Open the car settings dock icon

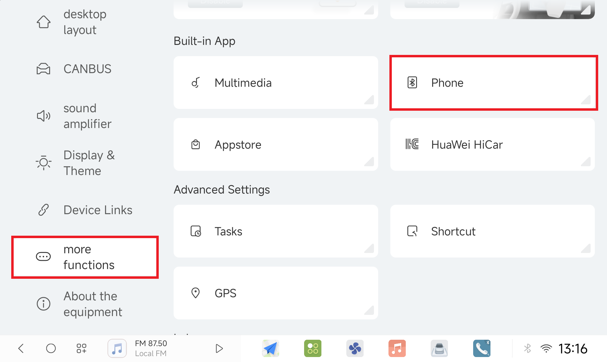click(439, 349)
